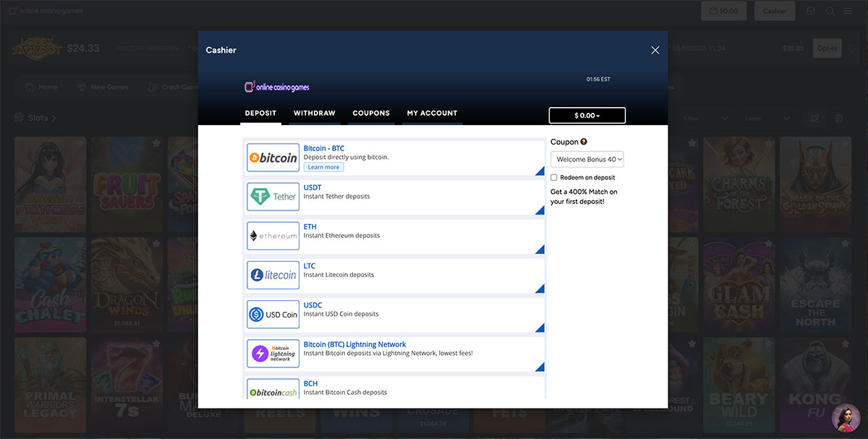Click the 'Instant Tether deposits' text

[336, 196]
